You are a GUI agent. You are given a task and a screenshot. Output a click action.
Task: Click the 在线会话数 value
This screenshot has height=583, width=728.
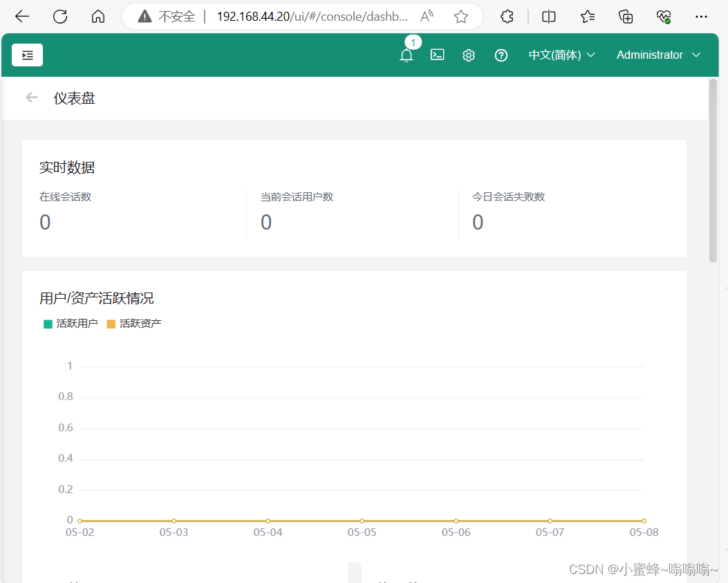45,222
